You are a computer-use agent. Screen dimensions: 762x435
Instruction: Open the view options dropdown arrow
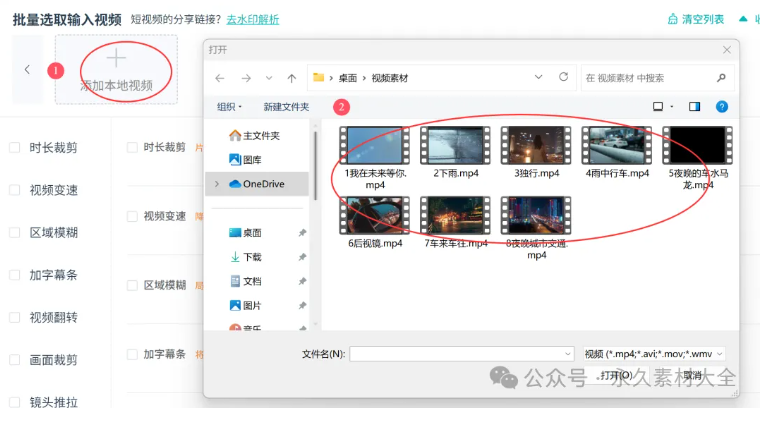pos(672,106)
